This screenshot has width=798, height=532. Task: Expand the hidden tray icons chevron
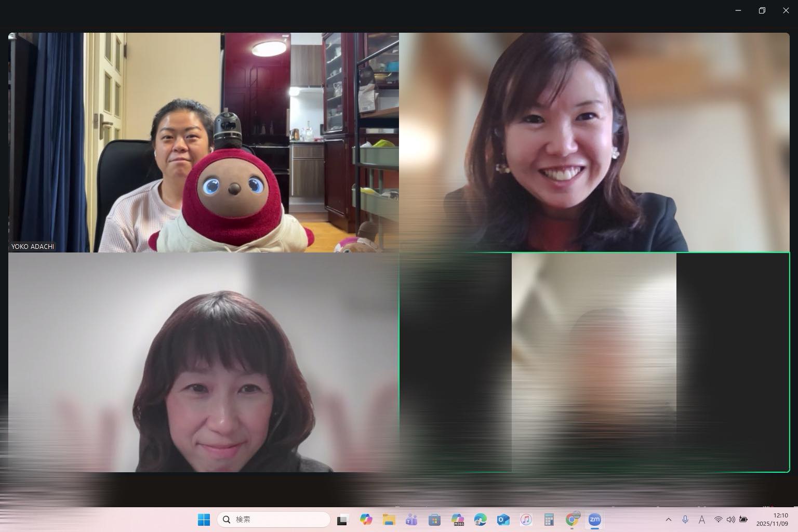pos(669,520)
